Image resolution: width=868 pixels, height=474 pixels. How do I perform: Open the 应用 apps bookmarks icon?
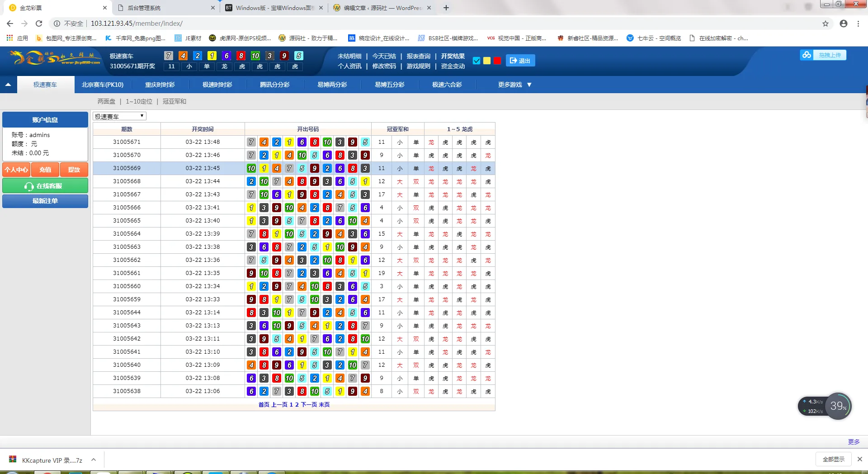click(x=10, y=38)
